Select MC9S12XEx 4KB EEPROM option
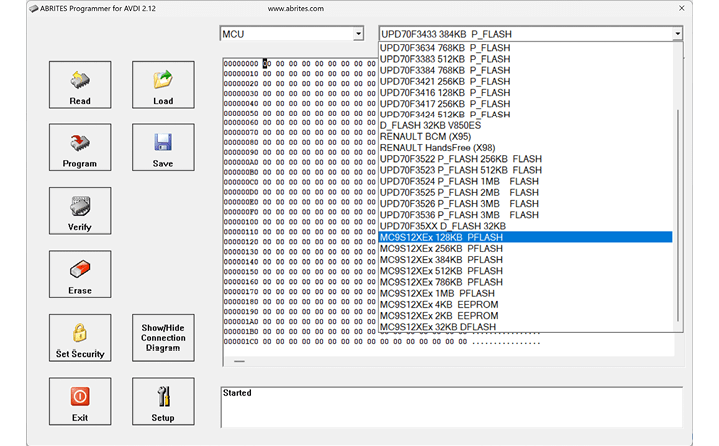719x446 pixels. (438, 304)
